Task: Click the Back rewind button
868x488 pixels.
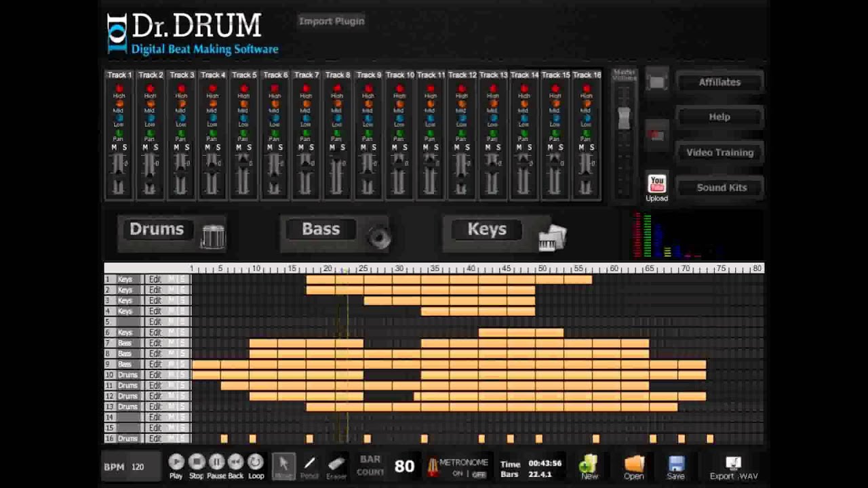Action: (235, 462)
